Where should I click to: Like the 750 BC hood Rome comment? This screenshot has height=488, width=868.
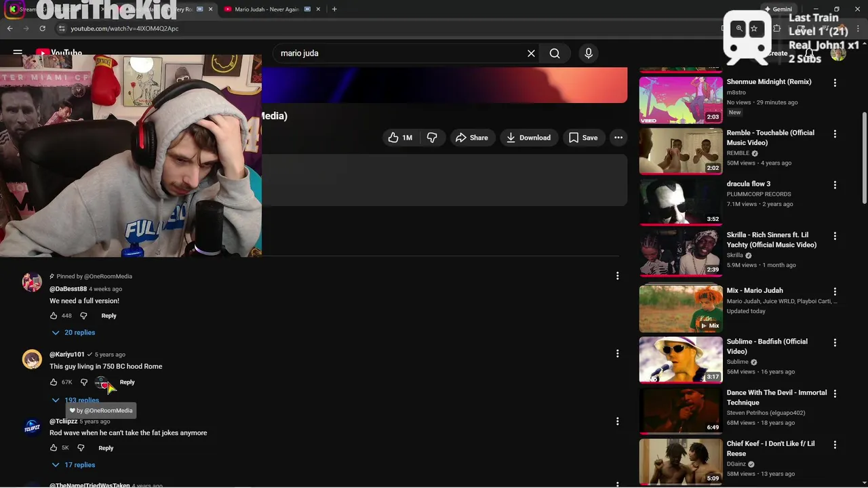tap(54, 382)
